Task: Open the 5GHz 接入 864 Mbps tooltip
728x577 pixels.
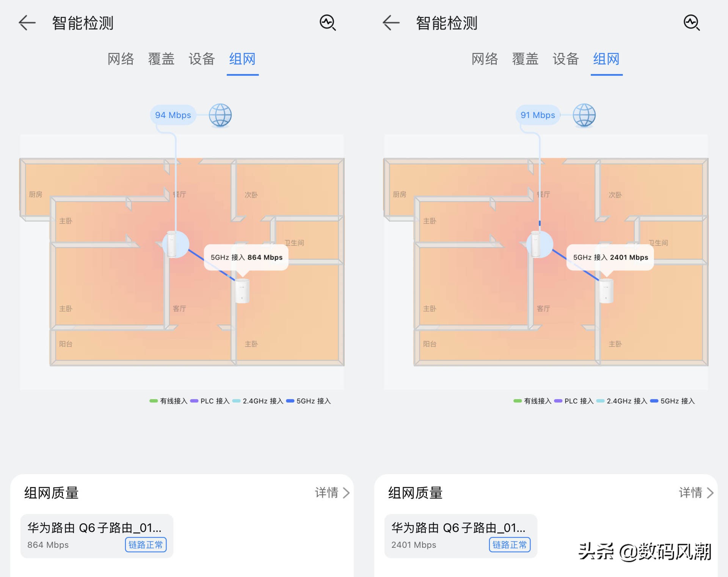Action: click(x=246, y=257)
